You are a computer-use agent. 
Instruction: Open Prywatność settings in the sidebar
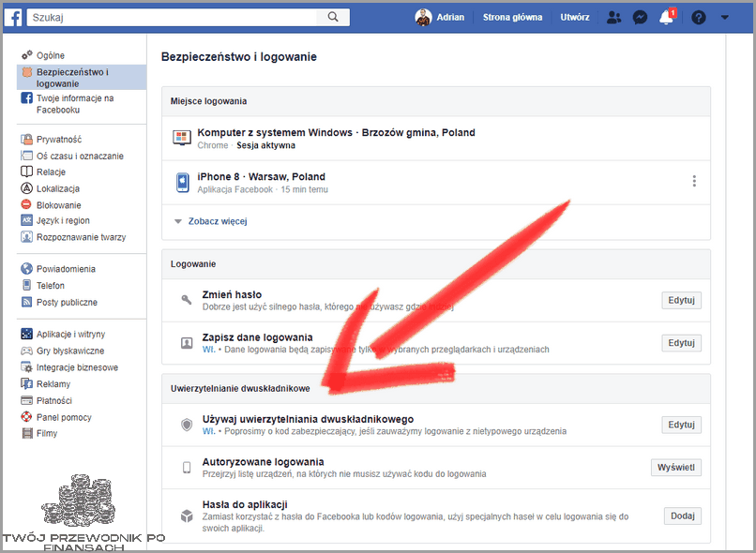(x=58, y=139)
